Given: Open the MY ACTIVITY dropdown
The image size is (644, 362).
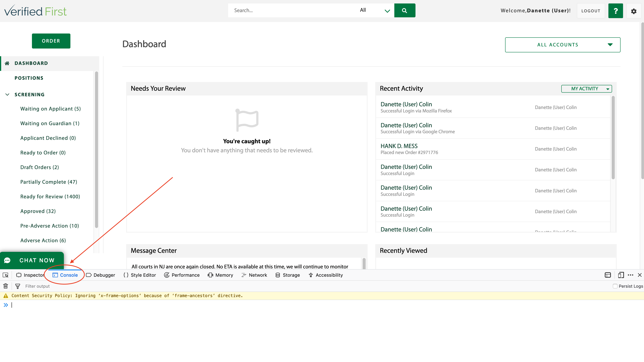Looking at the screenshot, I should (586, 89).
